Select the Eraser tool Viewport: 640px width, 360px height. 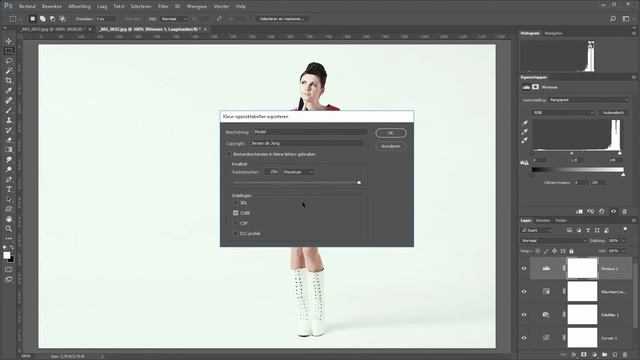pos(9,140)
